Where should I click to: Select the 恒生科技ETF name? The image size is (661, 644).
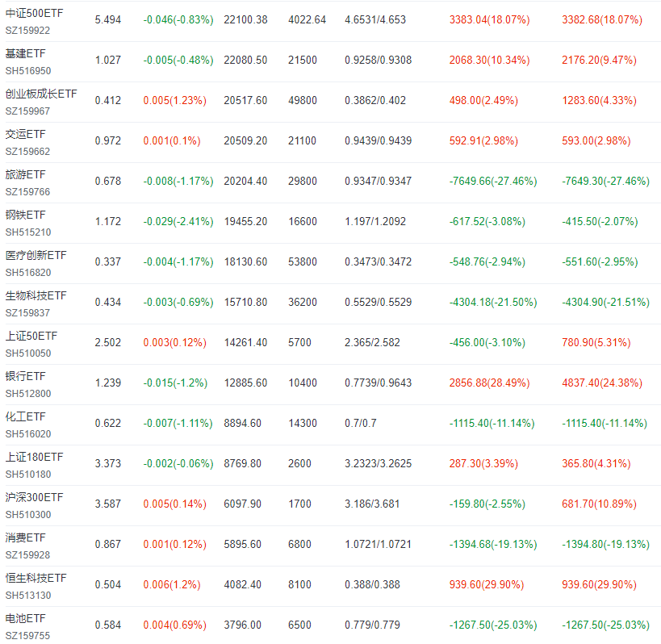pyautogui.click(x=36, y=579)
